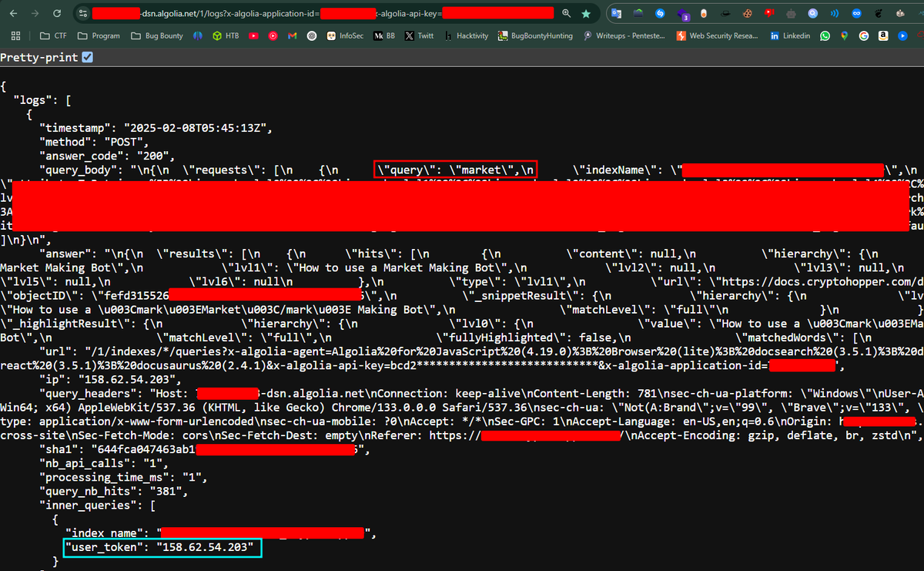Open the BugBountyHunting bookmark
Screen dimensions: 924x571
pyautogui.click(x=535, y=35)
